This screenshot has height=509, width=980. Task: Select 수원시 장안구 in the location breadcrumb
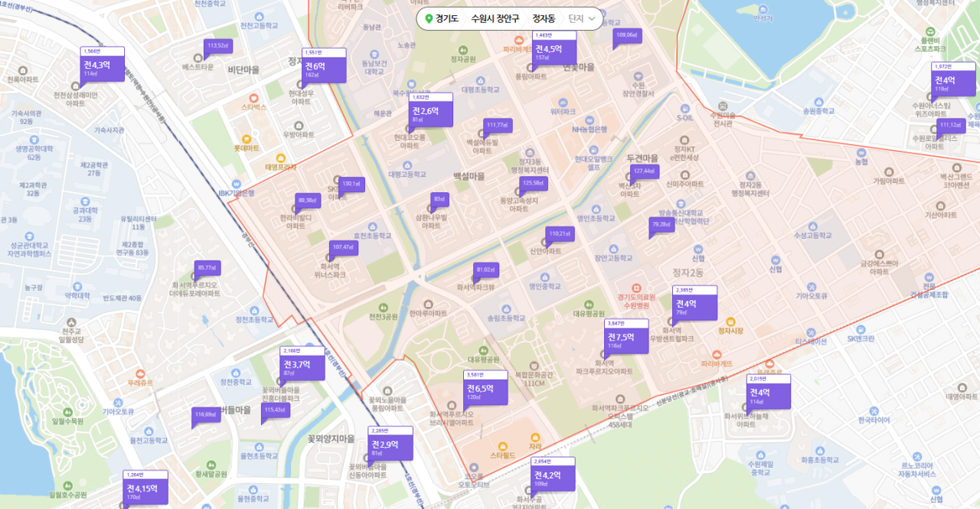tap(495, 18)
